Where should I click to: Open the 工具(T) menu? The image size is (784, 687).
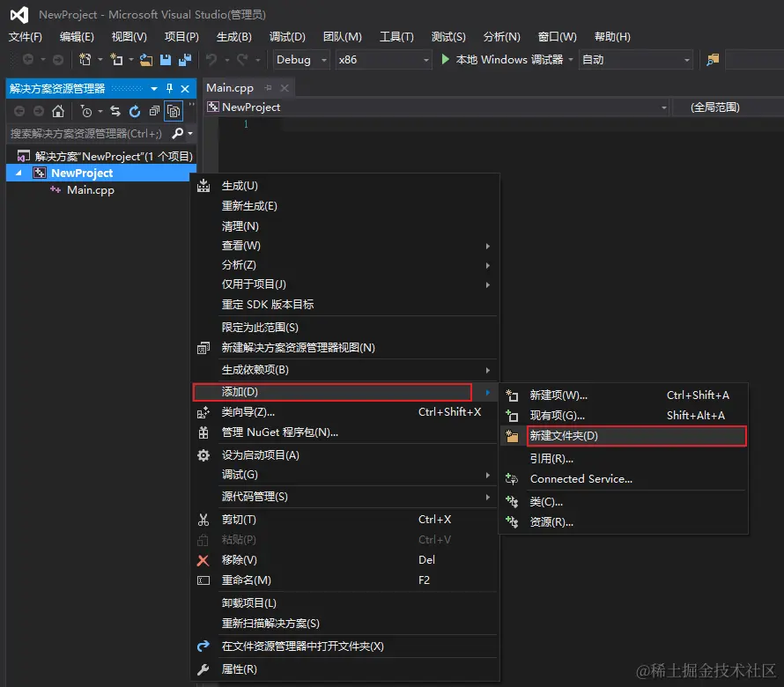[x=396, y=36]
